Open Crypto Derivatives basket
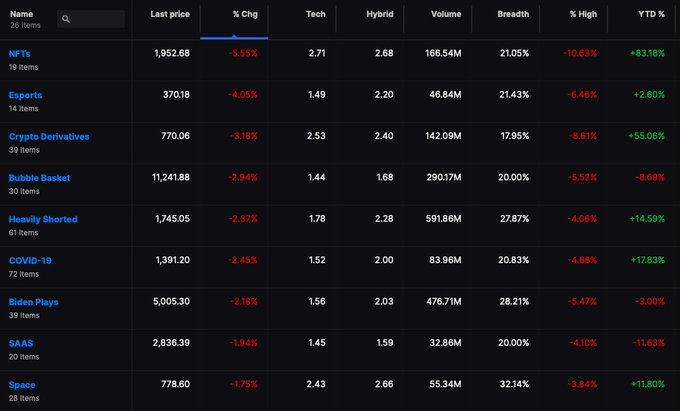 (49, 137)
